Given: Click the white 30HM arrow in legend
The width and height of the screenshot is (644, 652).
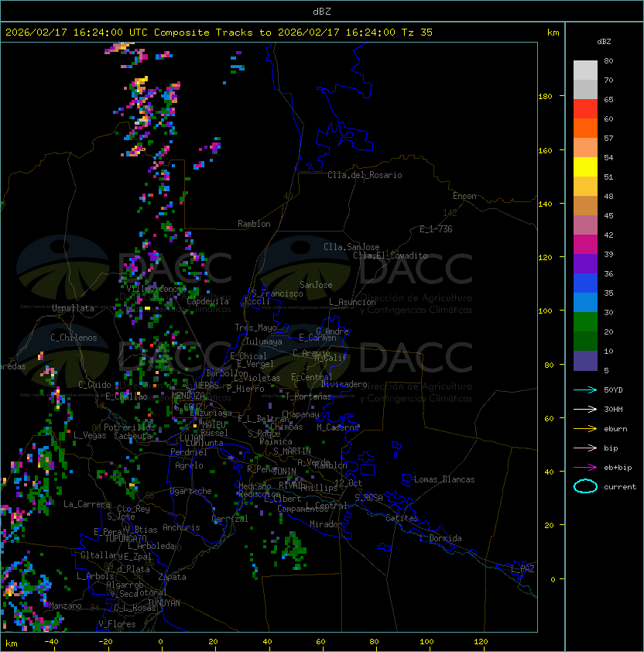Looking at the screenshot, I should [585, 409].
